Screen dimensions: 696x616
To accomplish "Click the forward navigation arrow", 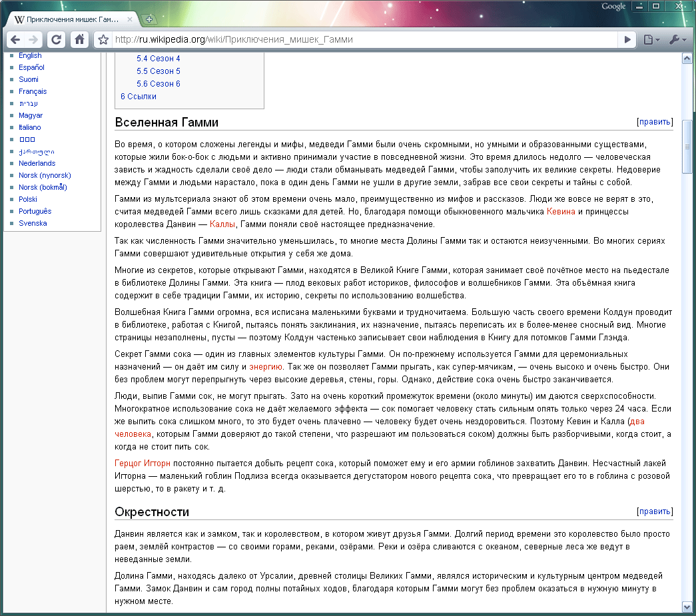I will tap(33, 39).
